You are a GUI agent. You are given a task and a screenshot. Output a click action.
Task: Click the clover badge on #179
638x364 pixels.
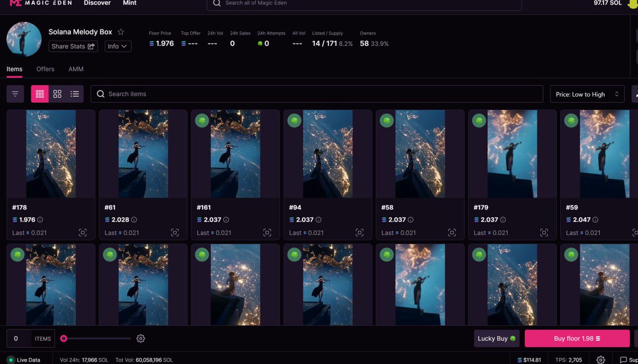478,121
